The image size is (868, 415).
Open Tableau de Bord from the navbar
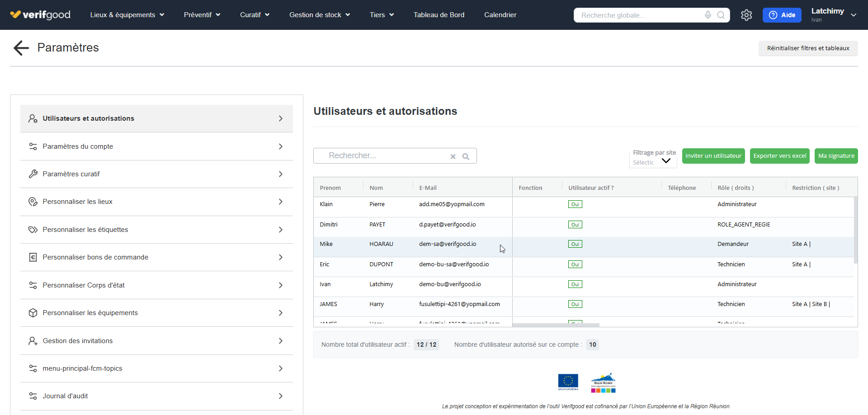(x=439, y=15)
